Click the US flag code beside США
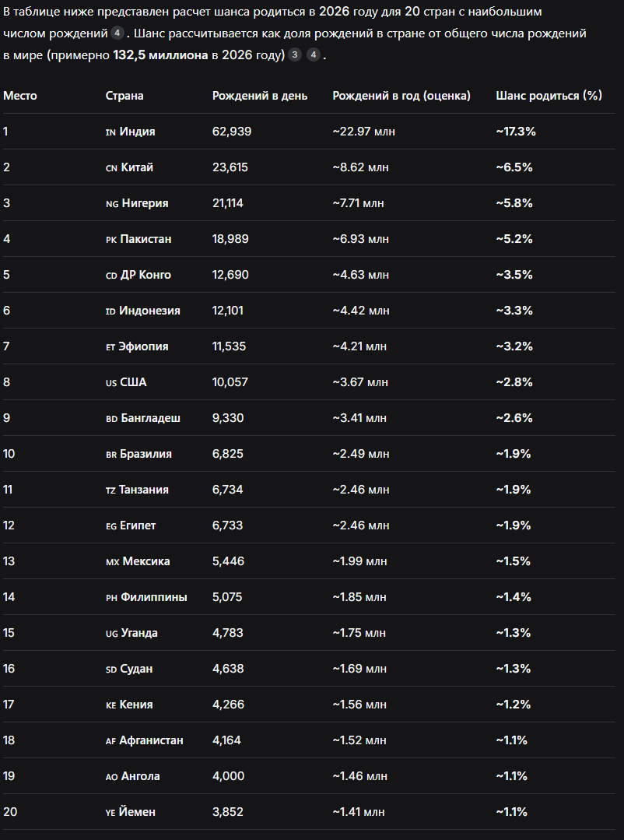624x840 pixels. coord(111,382)
